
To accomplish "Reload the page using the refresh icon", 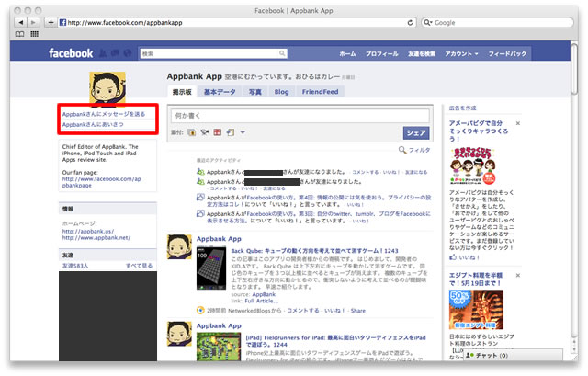I will point(410,22).
